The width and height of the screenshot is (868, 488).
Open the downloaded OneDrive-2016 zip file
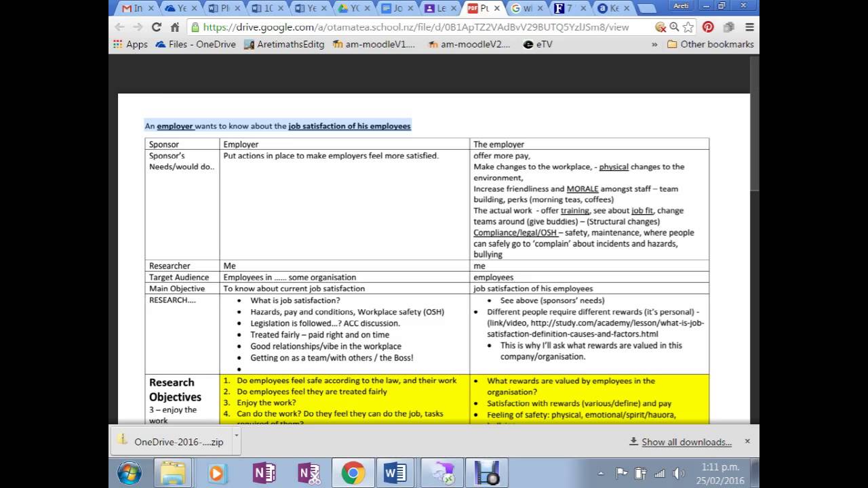[x=172, y=441]
